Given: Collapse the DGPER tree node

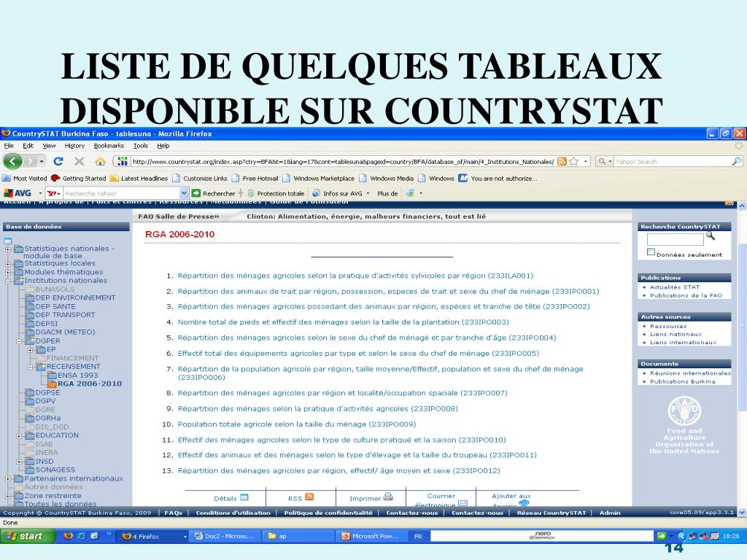Looking at the screenshot, I should [x=19, y=341].
